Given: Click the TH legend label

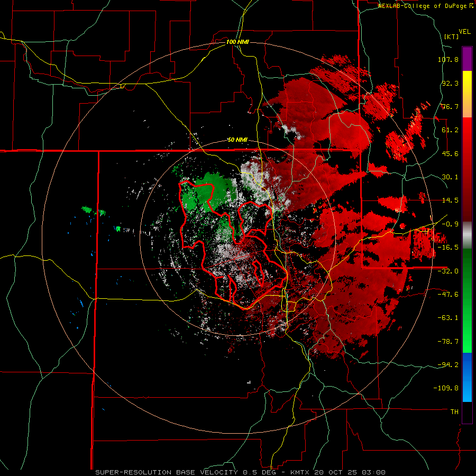Looking at the screenshot, I should (x=454, y=411).
